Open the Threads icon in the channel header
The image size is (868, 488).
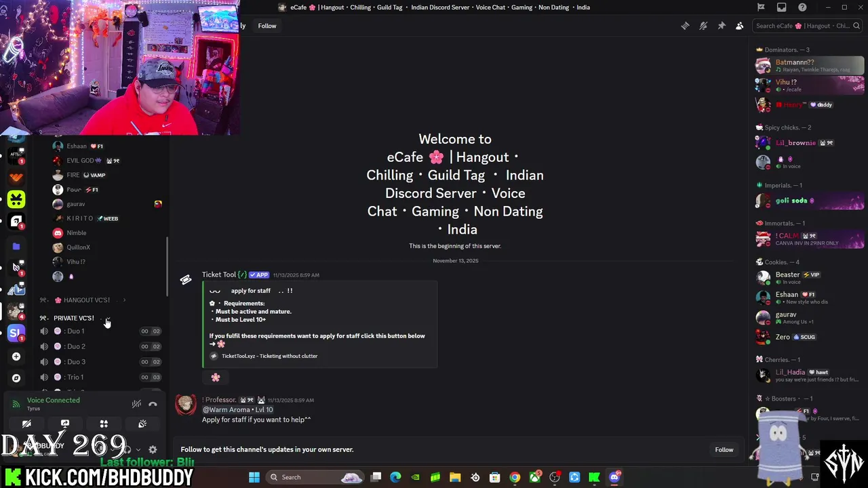click(x=685, y=26)
